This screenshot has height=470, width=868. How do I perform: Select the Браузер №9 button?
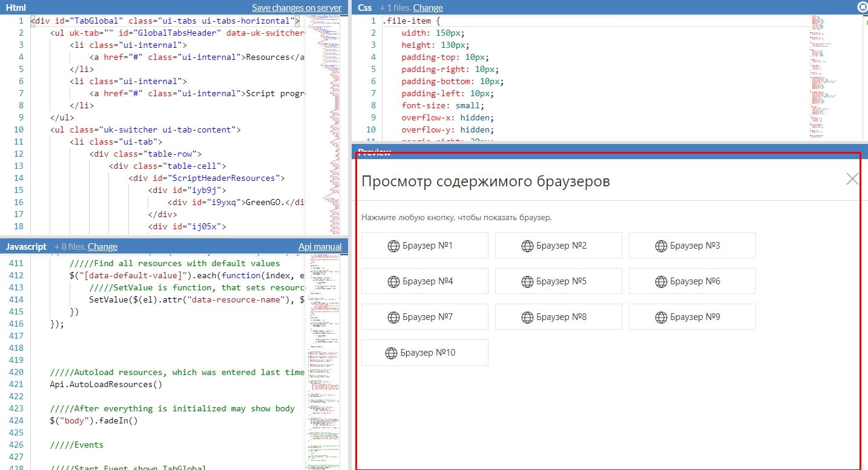(x=692, y=316)
